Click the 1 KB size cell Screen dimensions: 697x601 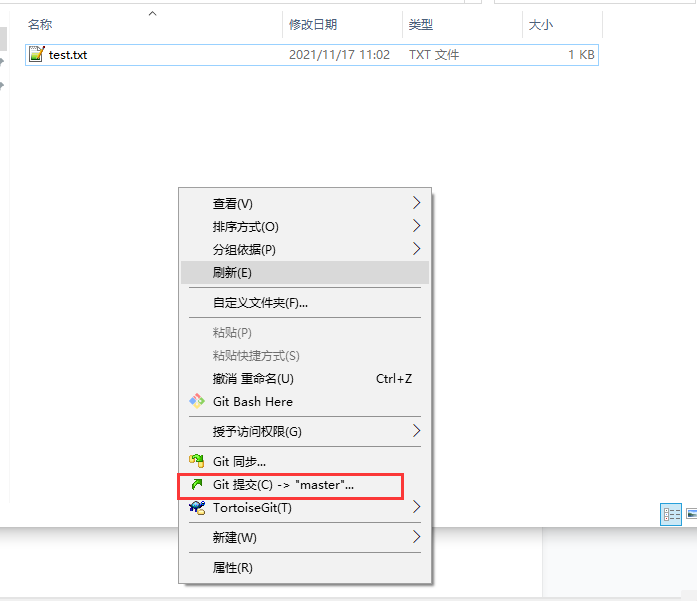coord(581,55)
